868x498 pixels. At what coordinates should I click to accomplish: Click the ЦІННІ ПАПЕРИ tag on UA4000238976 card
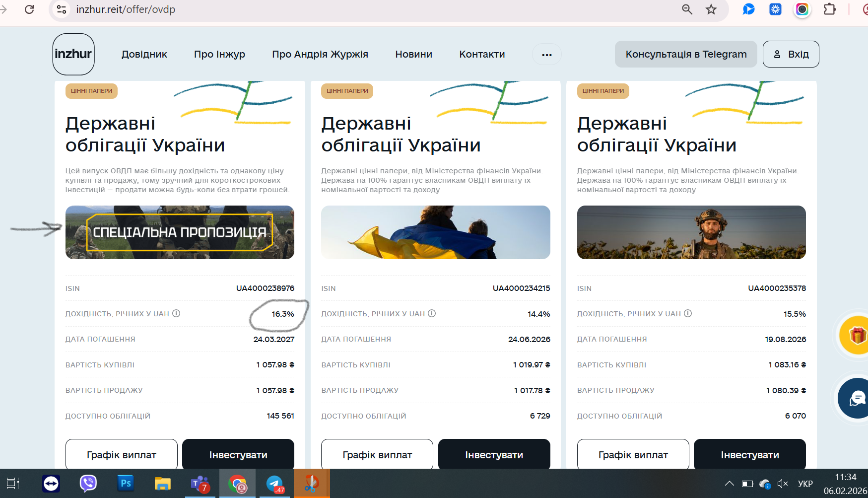pyautogui.click(x=91, y=91)
